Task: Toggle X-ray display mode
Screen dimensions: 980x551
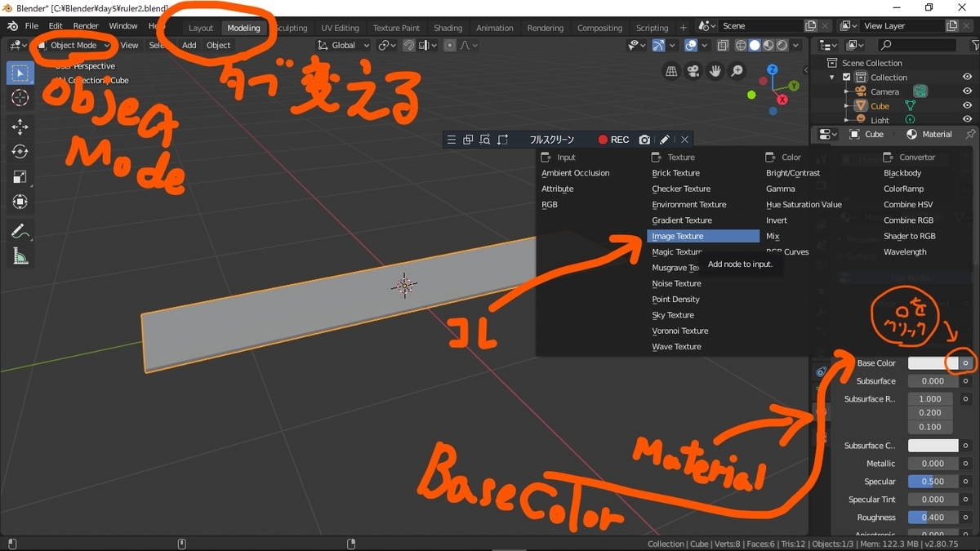Action: coord(724,46)
